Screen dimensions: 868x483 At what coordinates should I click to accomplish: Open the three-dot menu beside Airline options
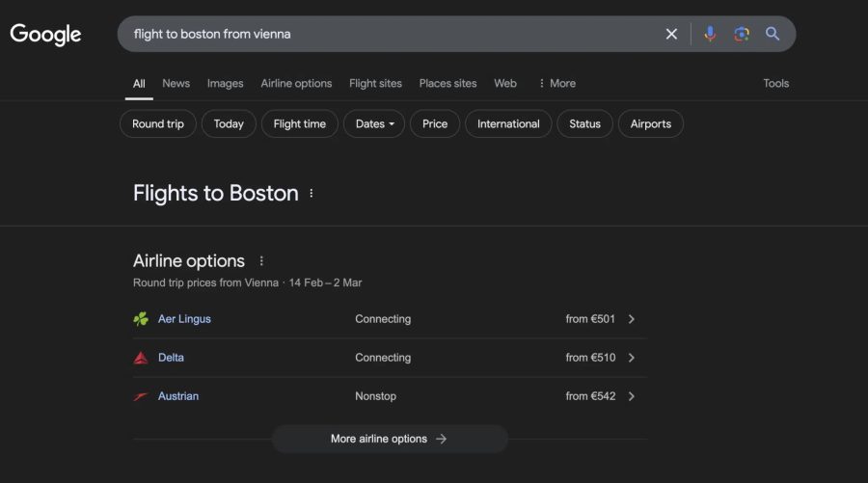[261, 260]
